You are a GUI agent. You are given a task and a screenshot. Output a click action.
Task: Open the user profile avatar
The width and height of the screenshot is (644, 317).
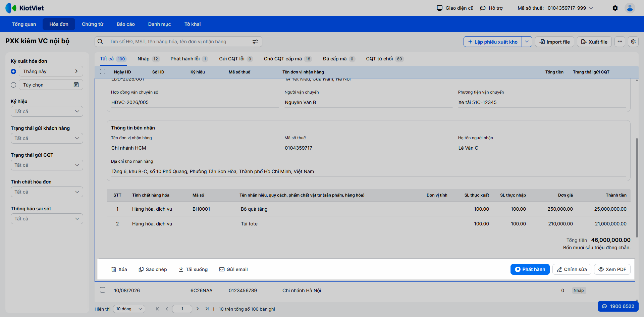click(630, 8)
